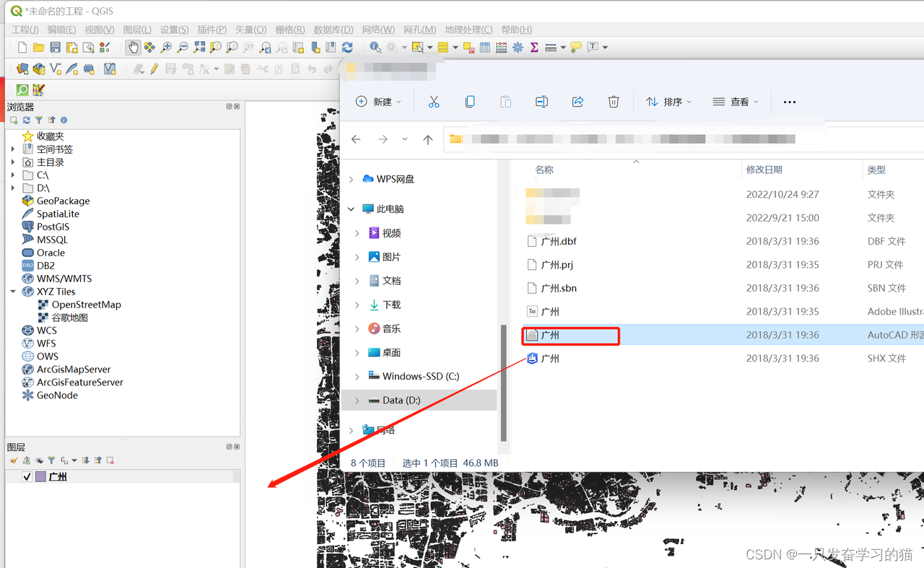Image resolution: width=924 pixels, height=568 pixels.
Task: Click the Explorer Back navigation arrow
Action: [x=356, y=139]
